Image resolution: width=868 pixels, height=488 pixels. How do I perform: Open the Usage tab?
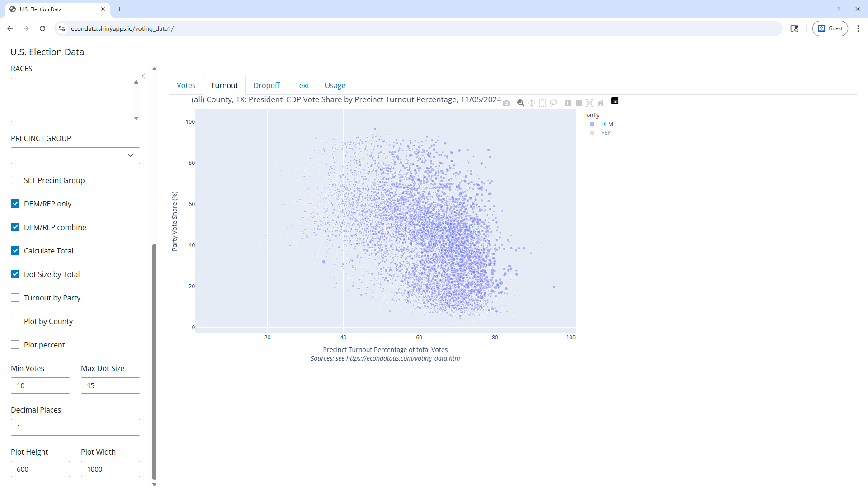[x=335, y=85]
